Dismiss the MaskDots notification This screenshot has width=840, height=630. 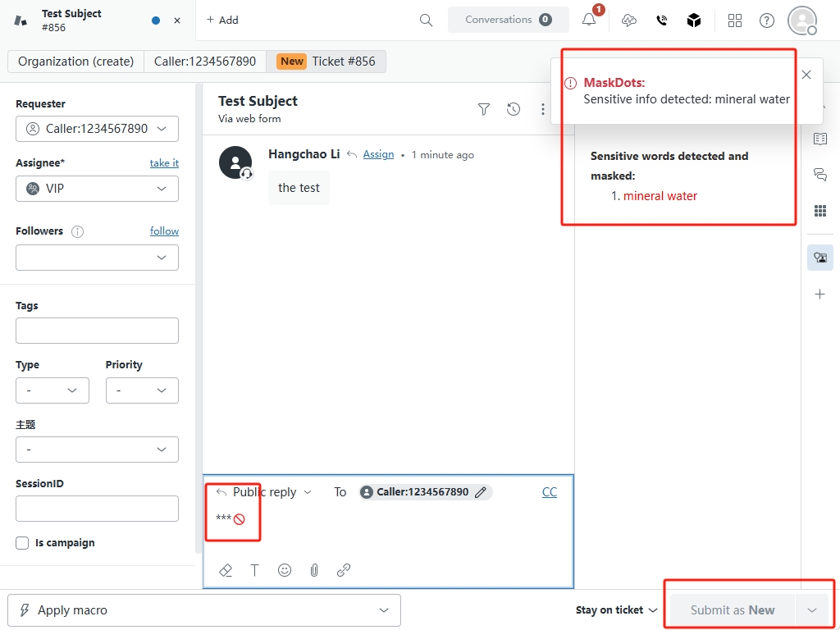pos(806,75)
